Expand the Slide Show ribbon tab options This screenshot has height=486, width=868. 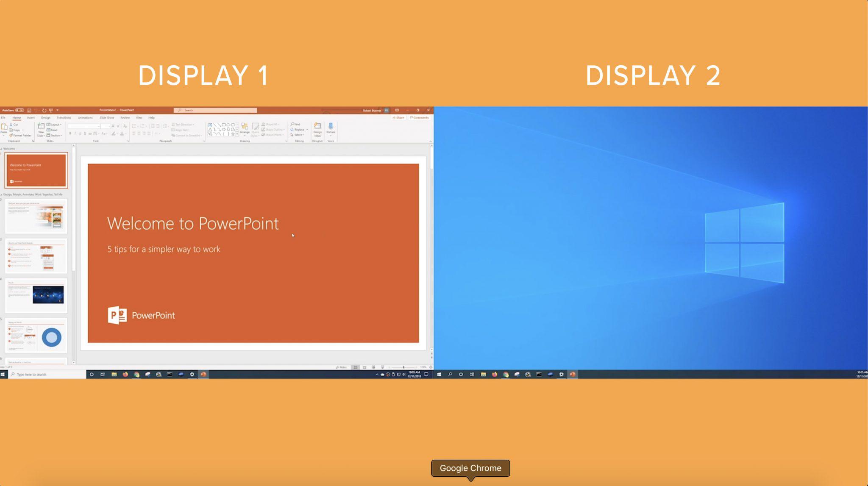point(106,117)
